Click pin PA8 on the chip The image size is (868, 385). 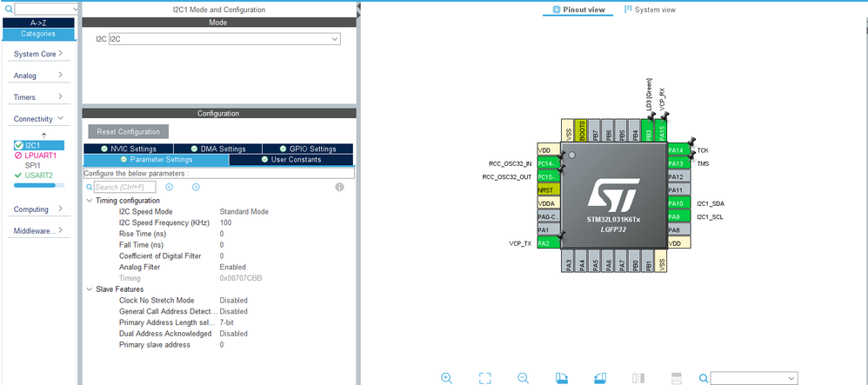(x=678, y=230)
